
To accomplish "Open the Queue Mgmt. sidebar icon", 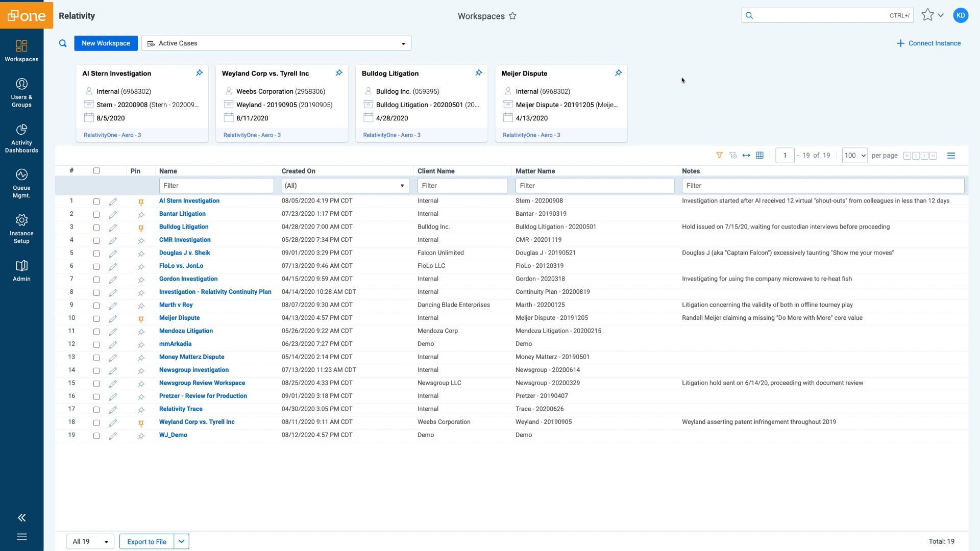I will tap(21, 183).
